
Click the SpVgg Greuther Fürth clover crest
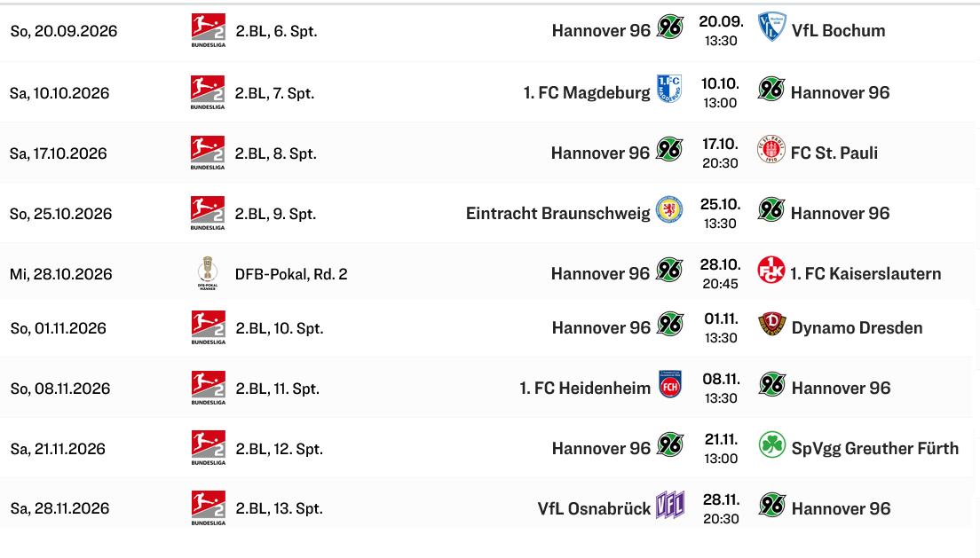coord(772,445)
